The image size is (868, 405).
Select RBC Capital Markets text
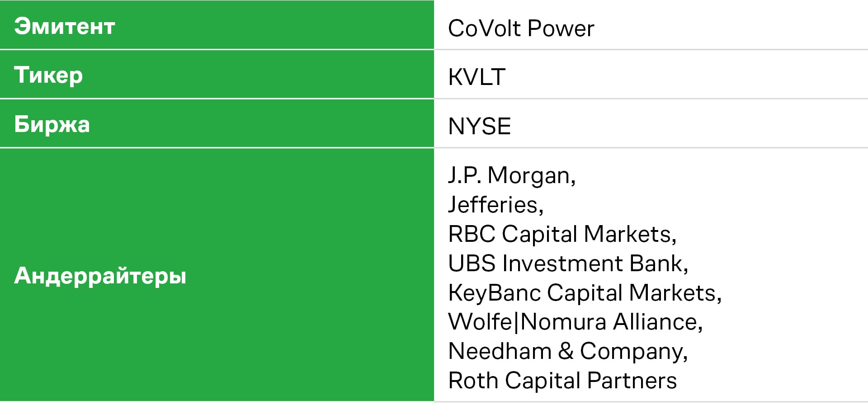tap(562, 234)
